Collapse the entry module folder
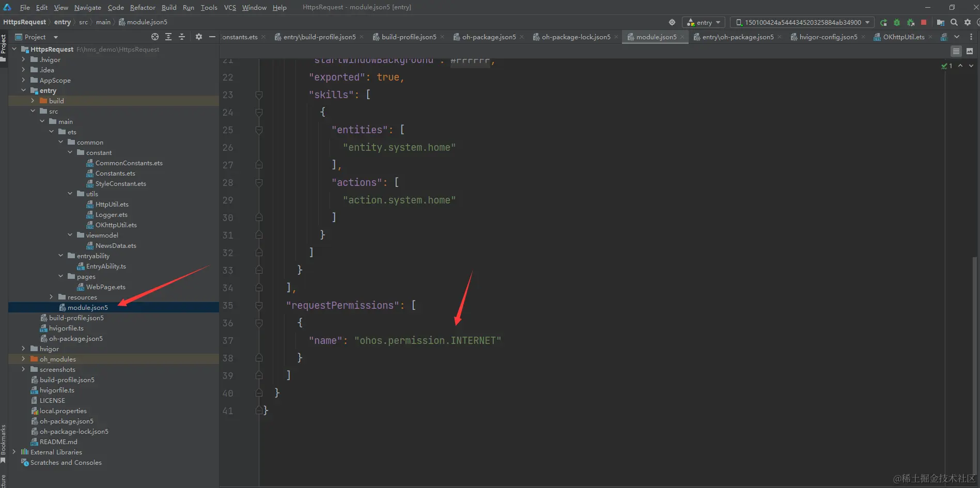Viewport: 980px width, 488px height. point(23,90)
